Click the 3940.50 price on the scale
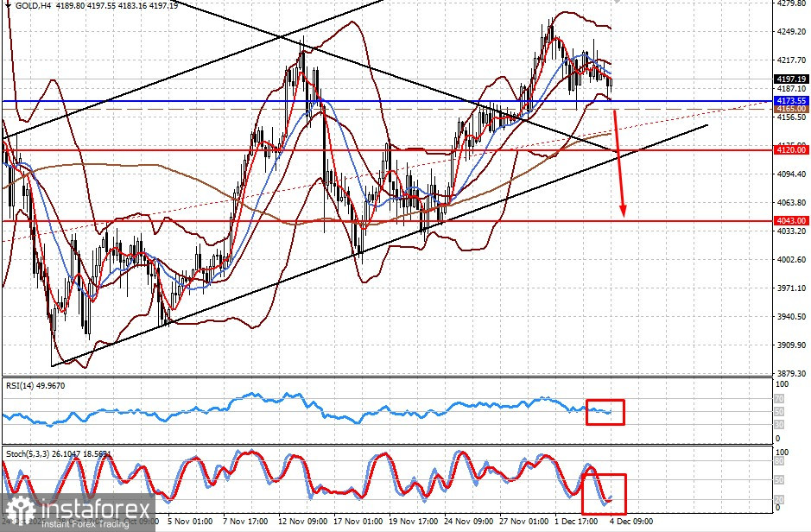 [791, 316]
